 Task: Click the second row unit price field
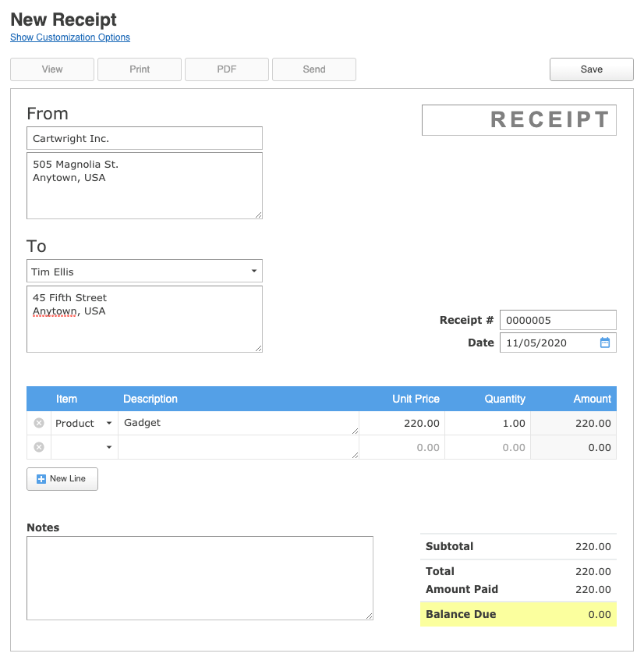402,447
